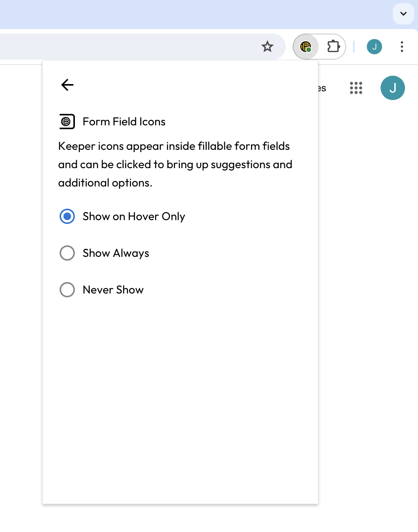Open Chrome's three-dot customize menu
This screenshot has height=532, width=418.
click(x=402, y=47)
